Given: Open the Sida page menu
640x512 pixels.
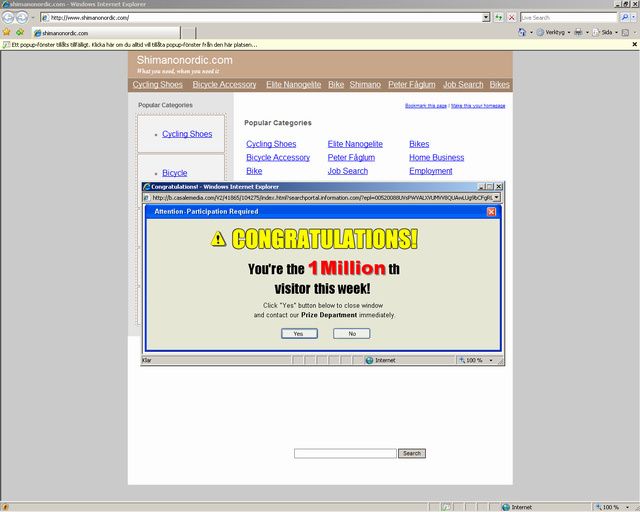Looking at the screenshot, I should point(605,32).
